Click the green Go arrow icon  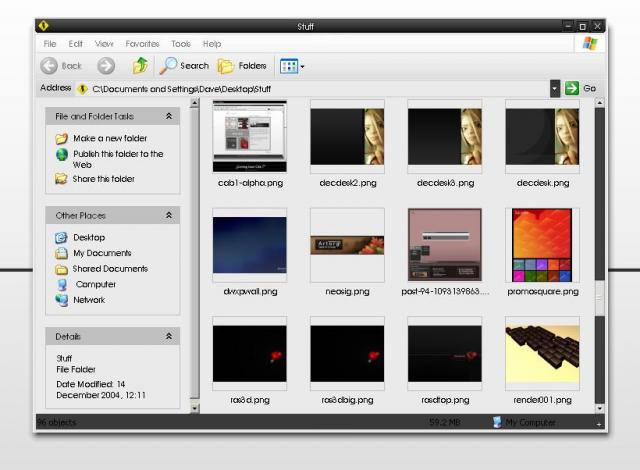(572, 88)
